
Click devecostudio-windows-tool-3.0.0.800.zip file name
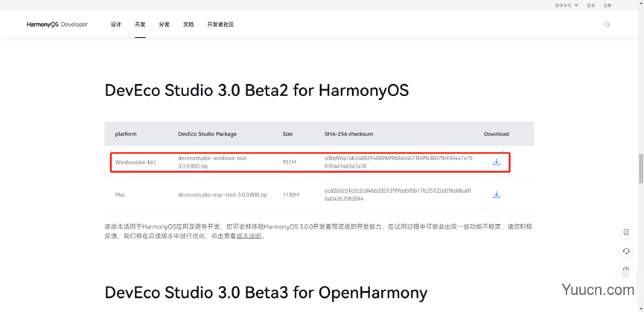[214, 162]
